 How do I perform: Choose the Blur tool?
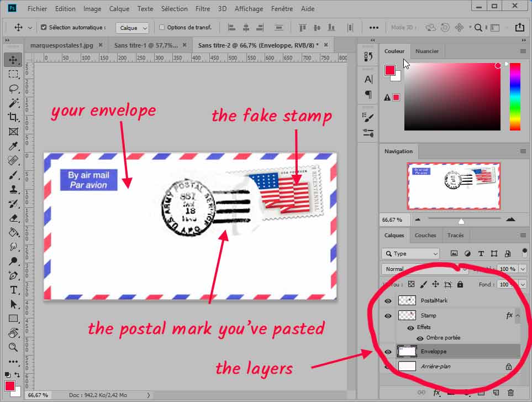tap(13, 247)
